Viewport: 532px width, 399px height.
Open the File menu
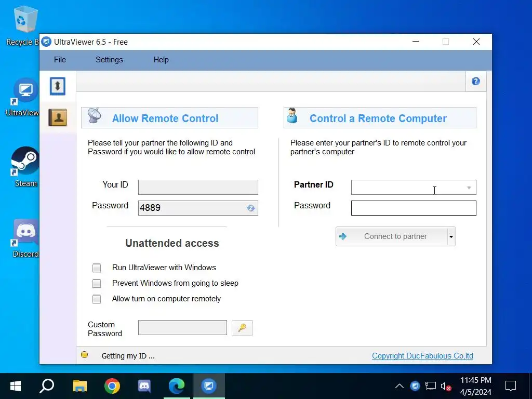coord(60,60)
